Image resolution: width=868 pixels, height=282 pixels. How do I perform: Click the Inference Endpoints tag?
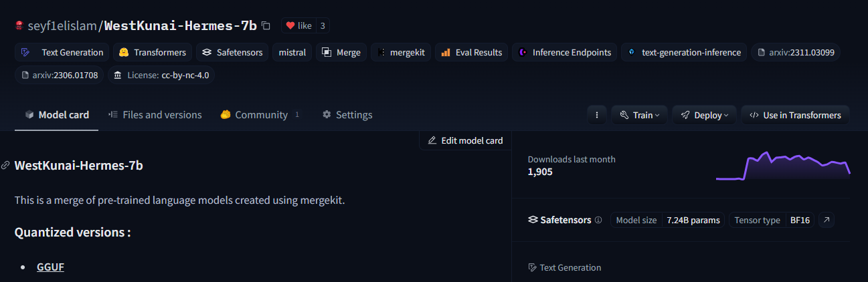pos(564,52)
